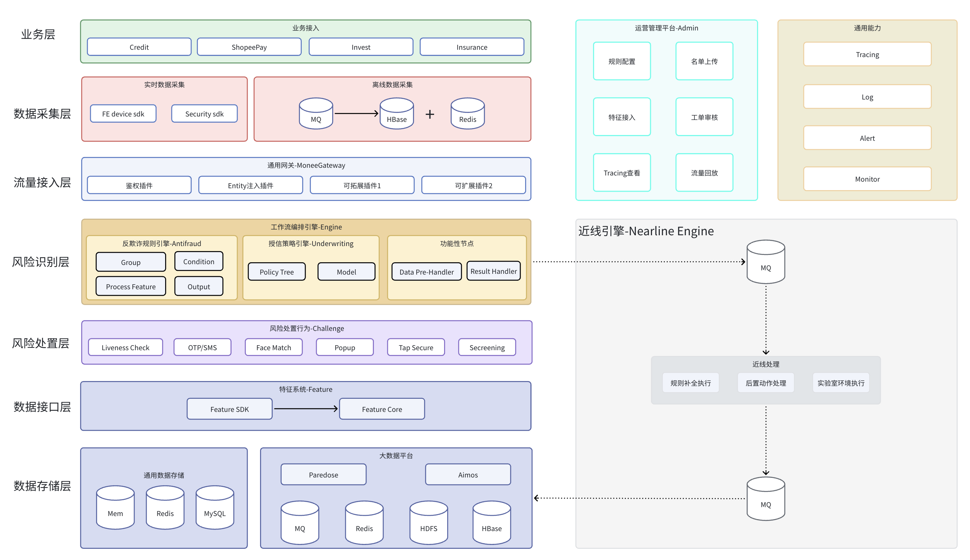The width and height of the screenshot is (970, 560).
Task: Select the Feature Core box
Action: tap(382, 409)
